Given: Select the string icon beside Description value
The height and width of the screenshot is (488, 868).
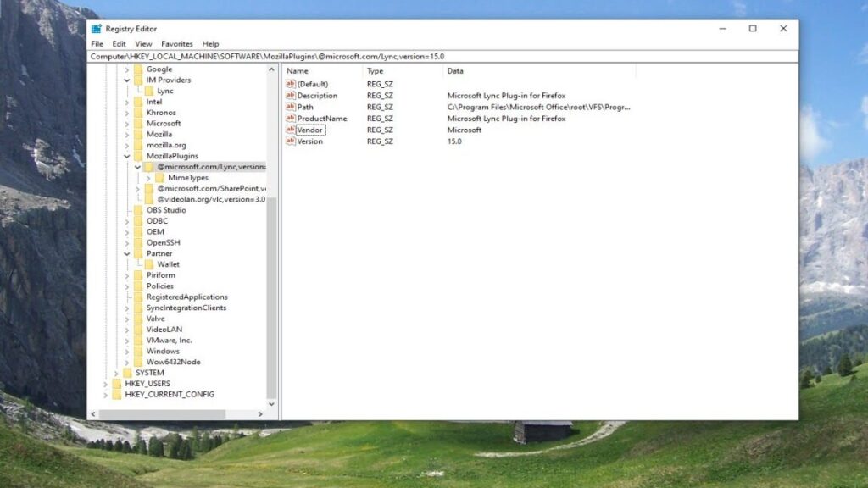Looking at the screenshot, I should click(x=291, y=96).
